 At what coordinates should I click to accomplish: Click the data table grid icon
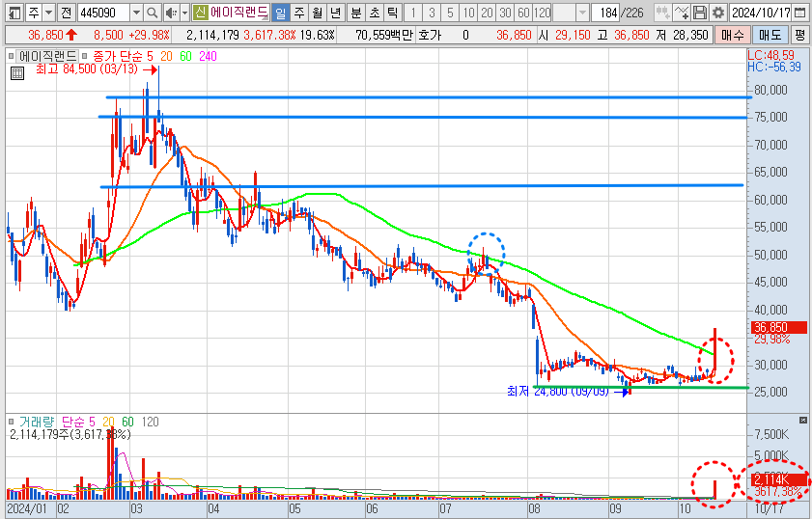(17, 73)
